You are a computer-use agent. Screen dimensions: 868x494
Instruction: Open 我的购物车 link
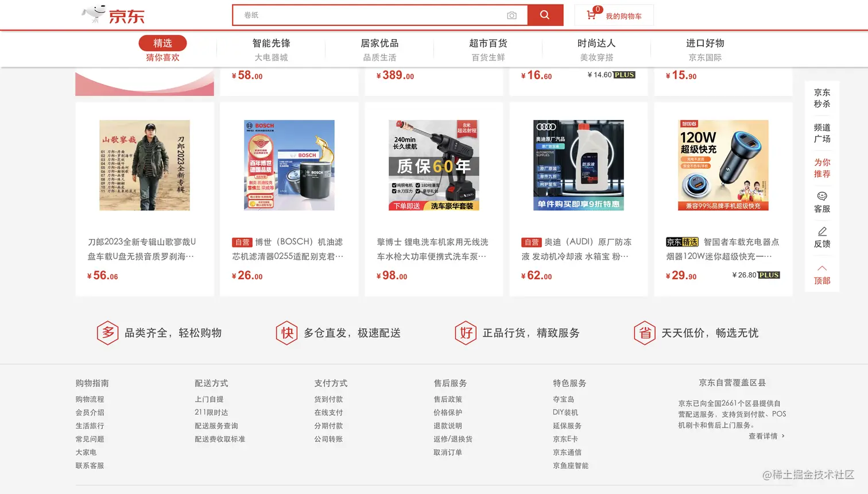(x=623, y=16)
